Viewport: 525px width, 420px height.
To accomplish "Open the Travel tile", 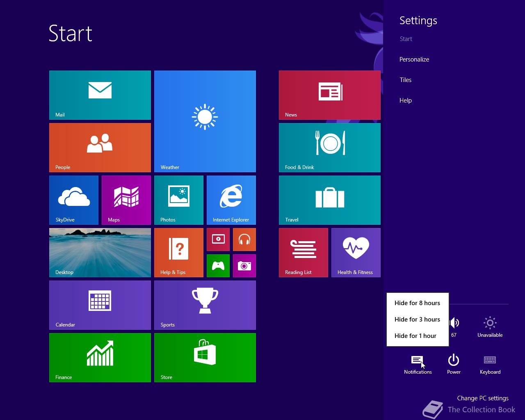I will (x=330, y=200).
